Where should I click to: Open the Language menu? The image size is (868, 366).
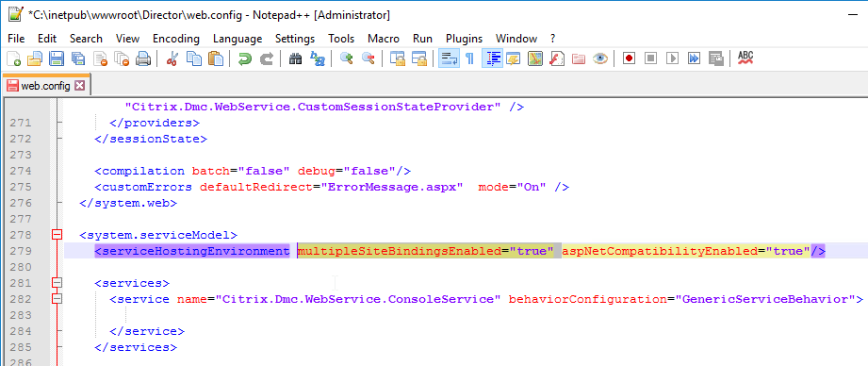click(237, 39)
